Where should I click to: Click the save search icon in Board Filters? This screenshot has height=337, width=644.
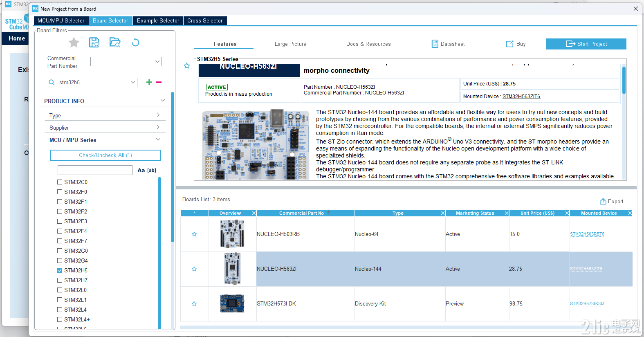coord(94,42)
